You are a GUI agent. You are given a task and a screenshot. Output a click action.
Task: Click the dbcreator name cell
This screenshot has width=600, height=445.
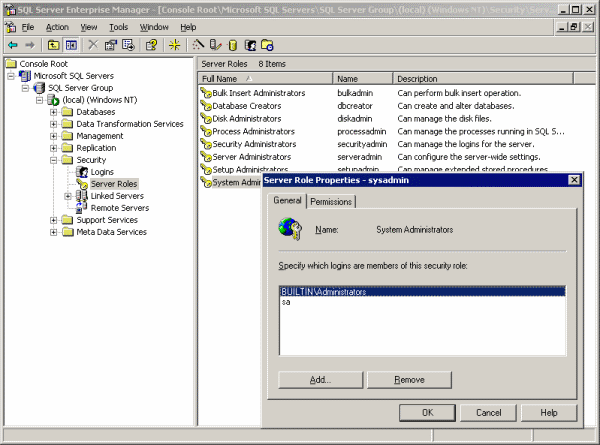click(355, 106)
